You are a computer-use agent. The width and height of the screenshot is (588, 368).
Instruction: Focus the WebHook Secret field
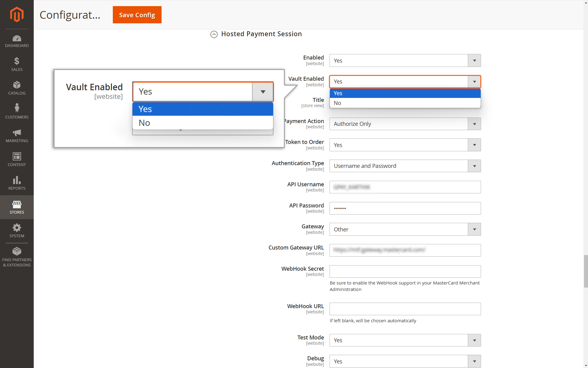pyautogui.click(x=405, y=272)
